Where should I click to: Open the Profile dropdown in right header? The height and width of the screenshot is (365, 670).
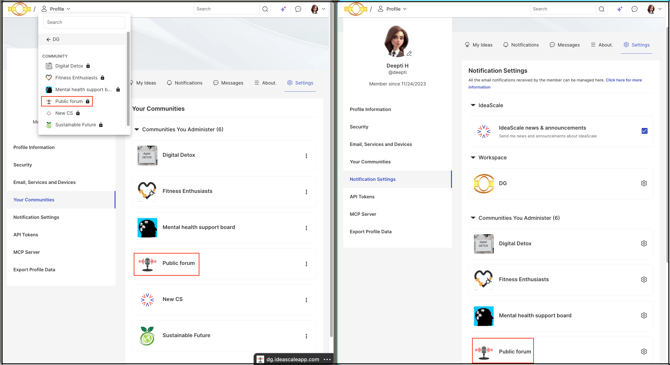point(391,9)
